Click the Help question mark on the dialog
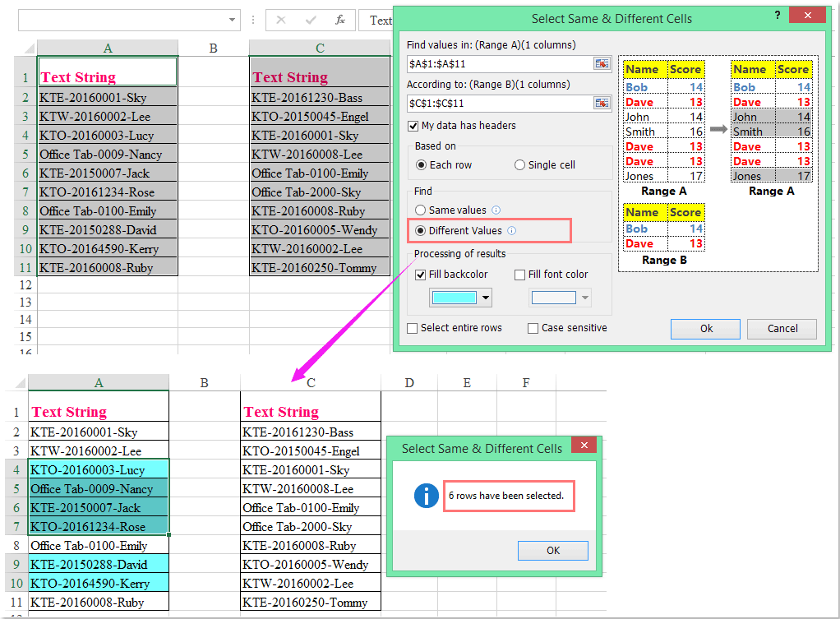Screen dimensions: 840x619 coord(778,15)
